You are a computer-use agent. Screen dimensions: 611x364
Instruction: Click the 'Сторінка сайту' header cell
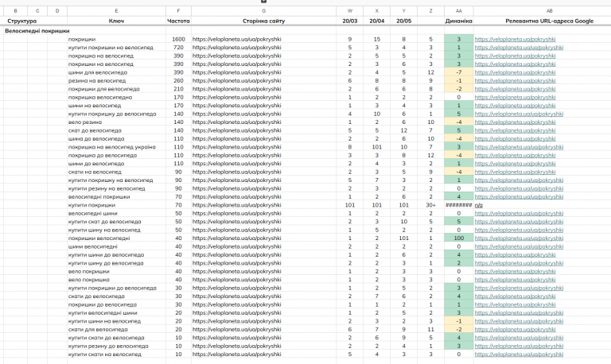point(264,21)
